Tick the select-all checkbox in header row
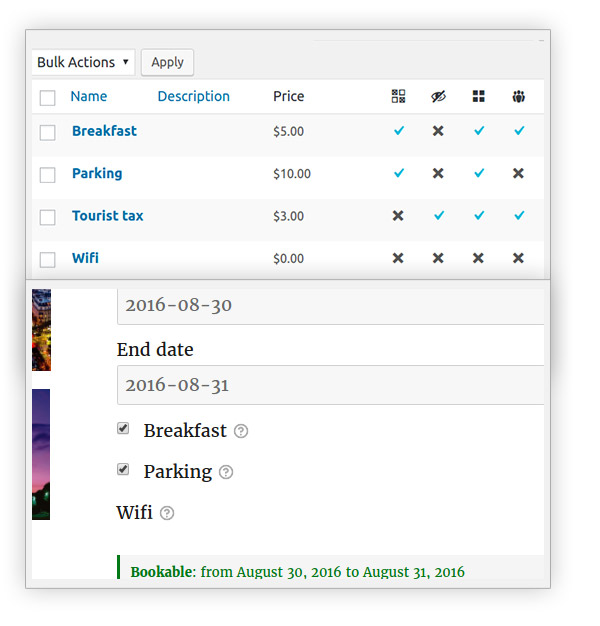600x626 pixels. [48, 98]
